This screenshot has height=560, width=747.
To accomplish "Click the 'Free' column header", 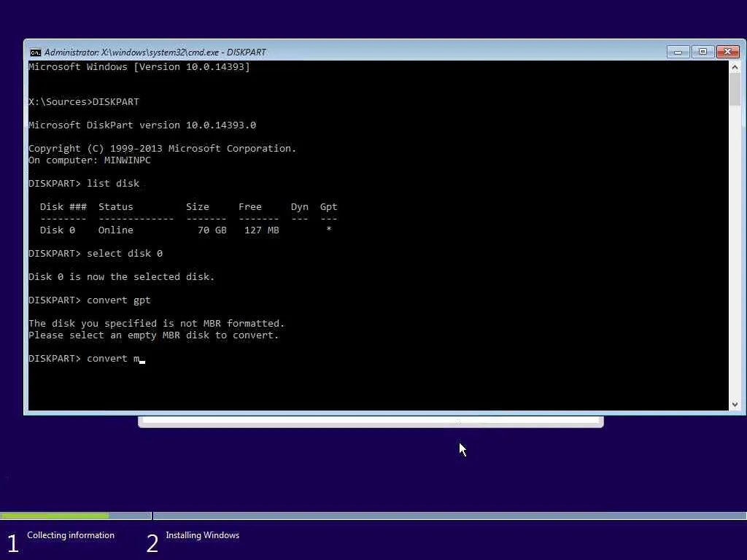I will pyautogui.click(x=250, y=206).
